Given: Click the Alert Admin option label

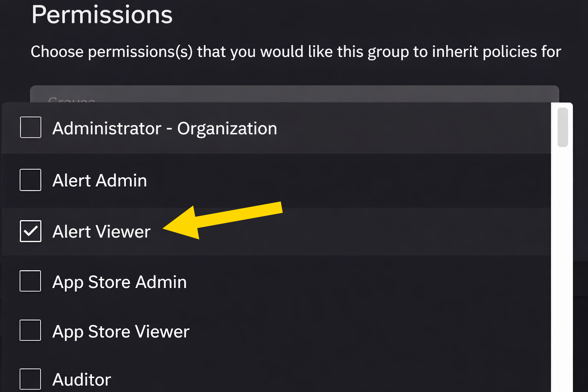Looking at the screenshot, I should [x=100, y=180].
